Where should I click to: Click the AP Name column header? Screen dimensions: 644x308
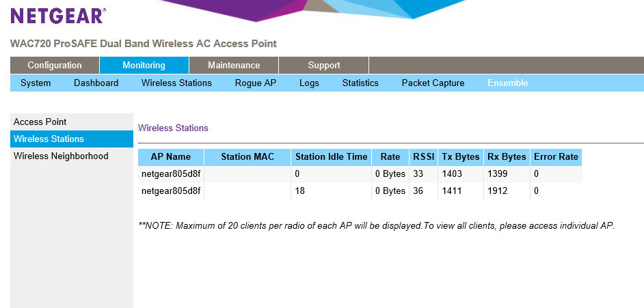[171, 157]
